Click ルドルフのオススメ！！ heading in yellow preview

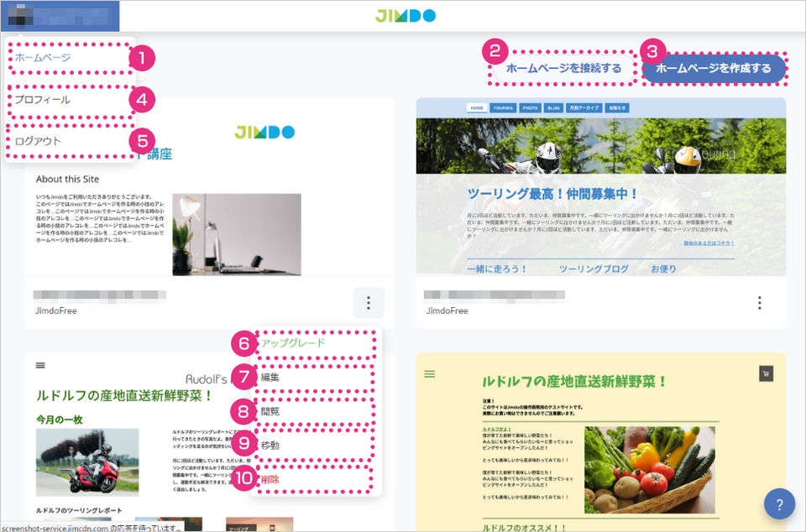tap(524, 527)
